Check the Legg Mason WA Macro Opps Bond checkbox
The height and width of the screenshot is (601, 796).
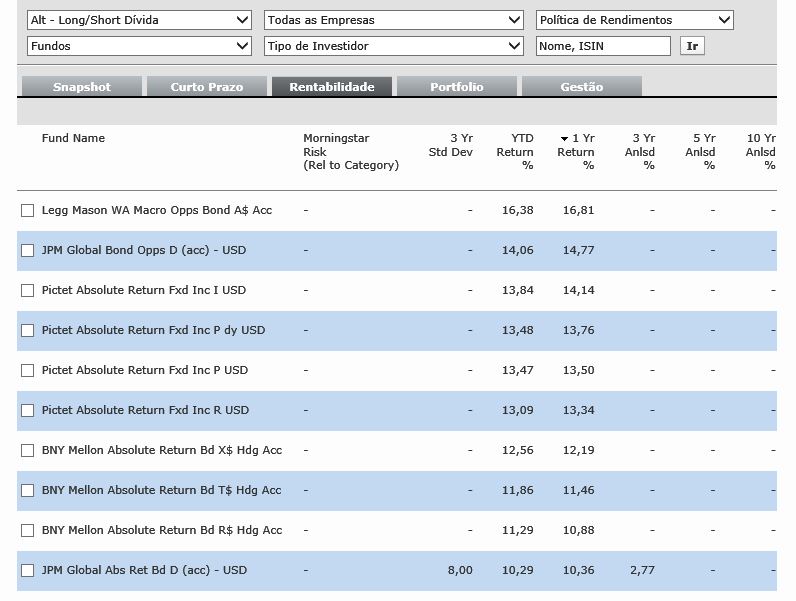27,211
